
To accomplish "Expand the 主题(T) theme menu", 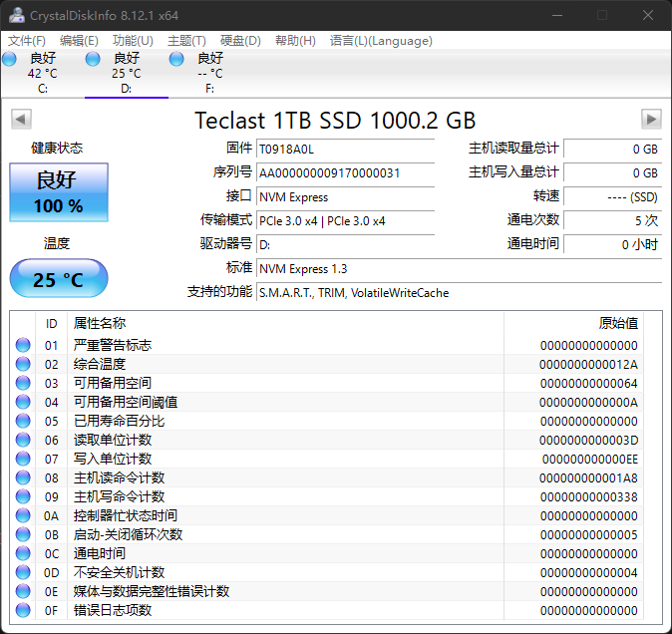I will [x=186, y=41].
